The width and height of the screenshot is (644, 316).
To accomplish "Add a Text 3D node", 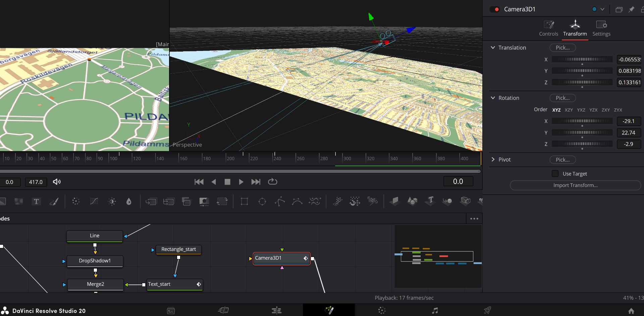I will pos(430,201).
